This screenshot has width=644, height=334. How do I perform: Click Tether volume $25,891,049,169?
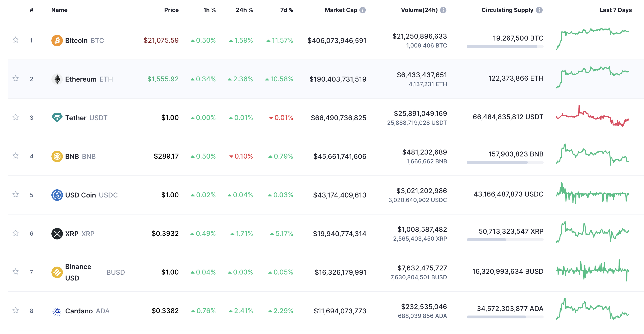420,113
